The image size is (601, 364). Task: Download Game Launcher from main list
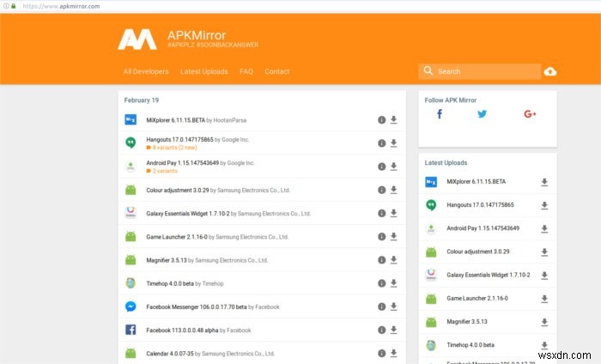[x=393, y=237]
